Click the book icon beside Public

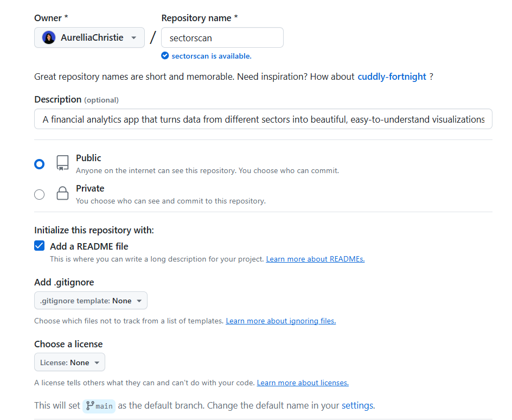62,163
